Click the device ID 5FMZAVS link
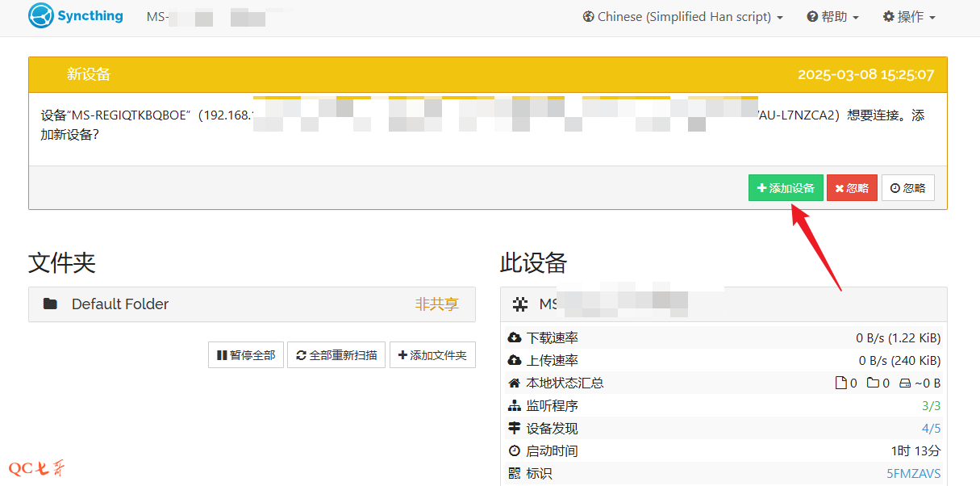Screen dimensions: 980x486 tap(913, 474)
